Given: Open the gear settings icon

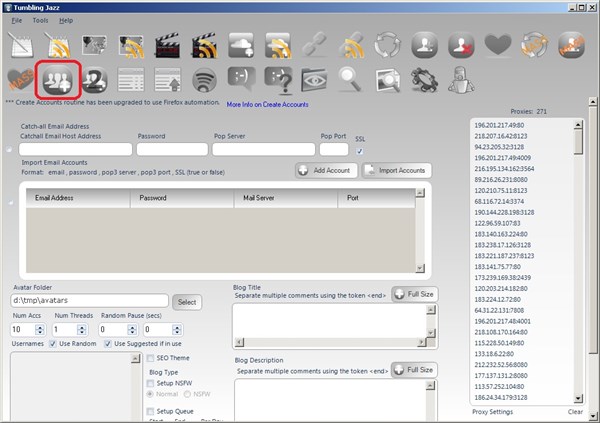Looking at the screenshot, I should [x=424, y=80].
